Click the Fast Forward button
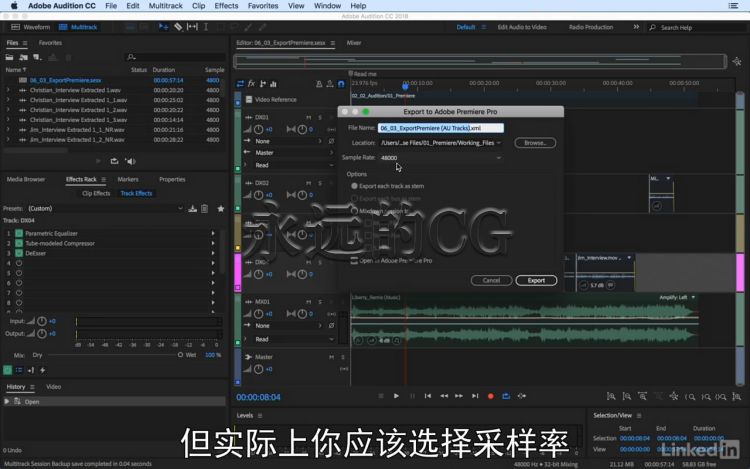 [x=459, y=396]
